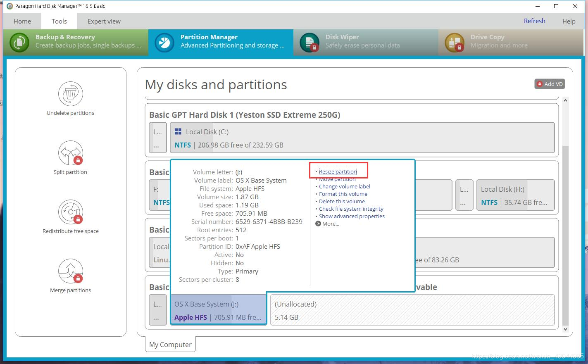Expand the More... options
Screen dimensions: 588x364
327,224
